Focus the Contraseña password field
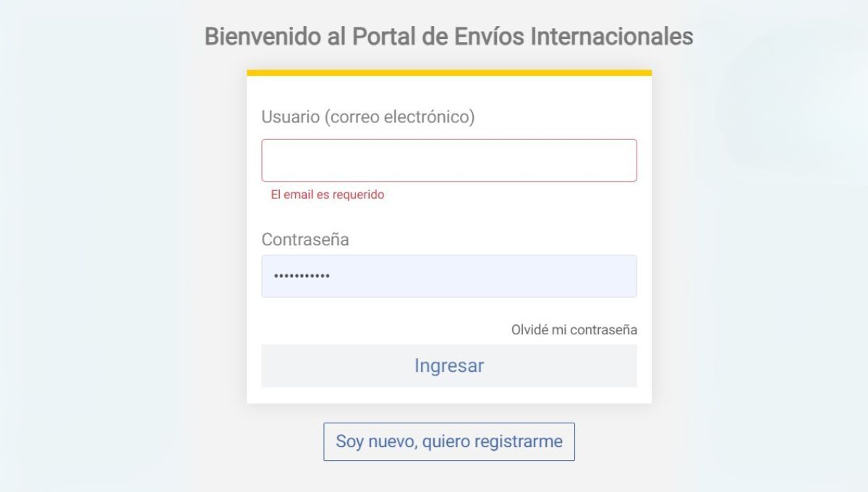 (x=448, y=276)
